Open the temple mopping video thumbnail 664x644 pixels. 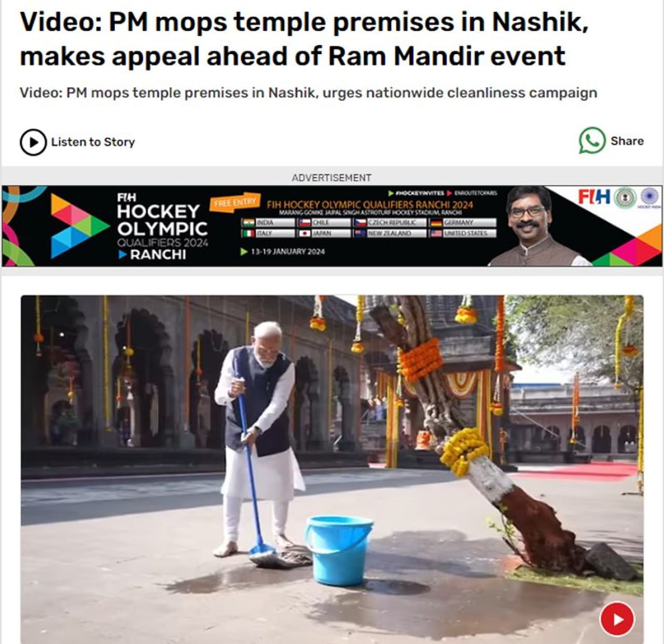point(332,469)
